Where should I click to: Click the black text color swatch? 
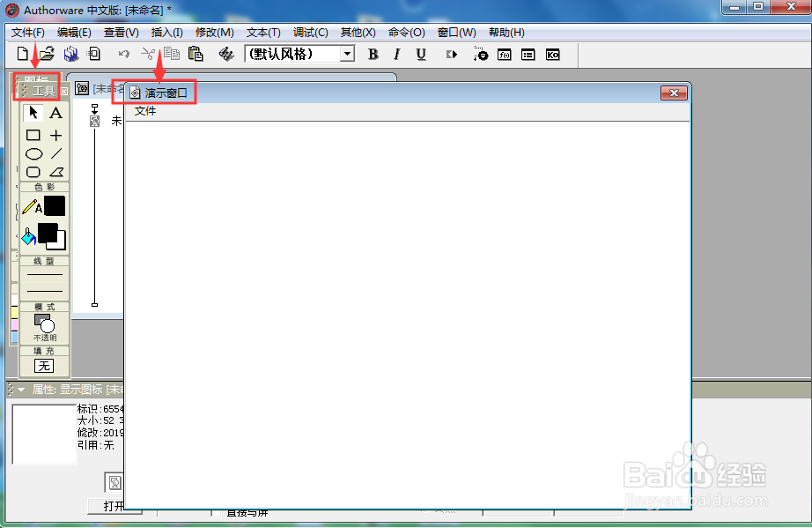(x=55, y=205)
